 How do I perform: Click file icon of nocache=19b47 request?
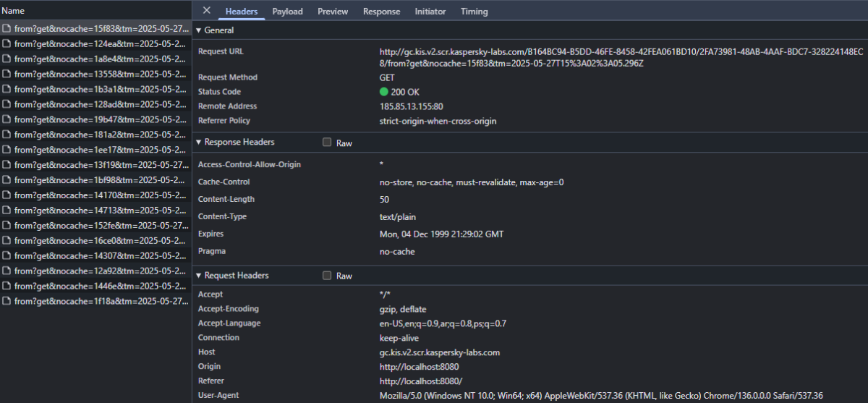point(7,120)
